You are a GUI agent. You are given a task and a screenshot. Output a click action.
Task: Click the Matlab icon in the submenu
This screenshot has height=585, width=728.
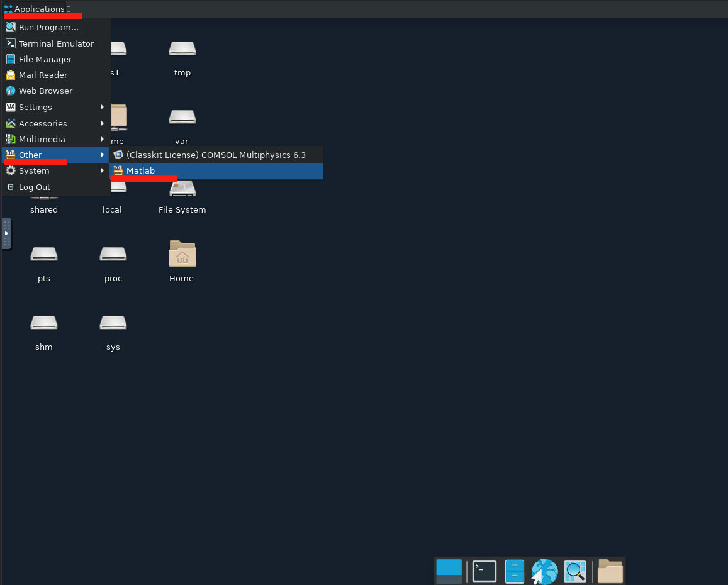pos(118,170)
